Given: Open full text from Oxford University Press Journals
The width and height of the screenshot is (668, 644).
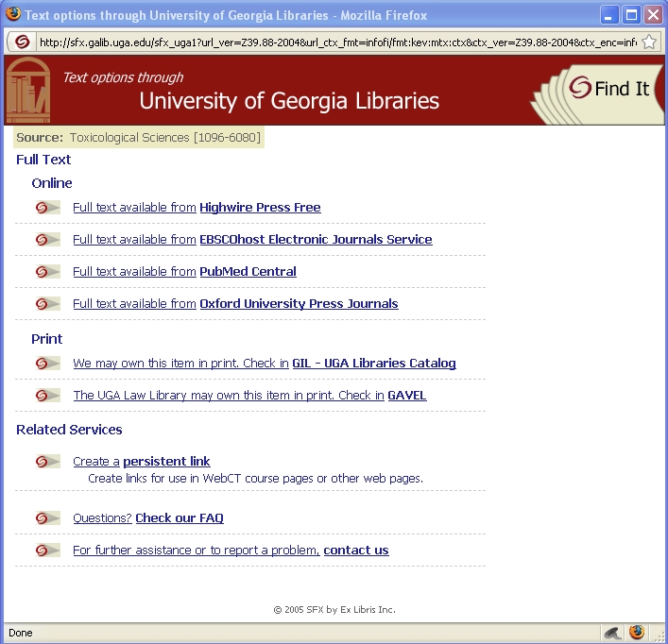Looking at the screenshot, I should 235,304.
